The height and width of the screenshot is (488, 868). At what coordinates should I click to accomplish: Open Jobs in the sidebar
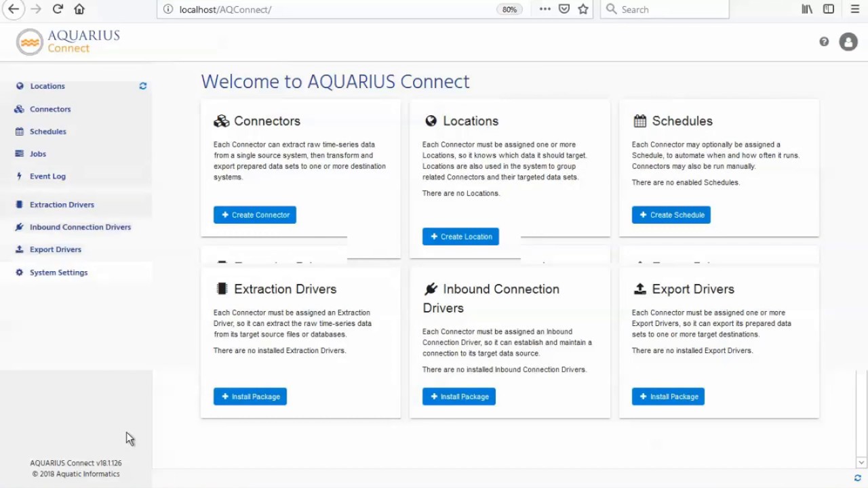(38, 154)
